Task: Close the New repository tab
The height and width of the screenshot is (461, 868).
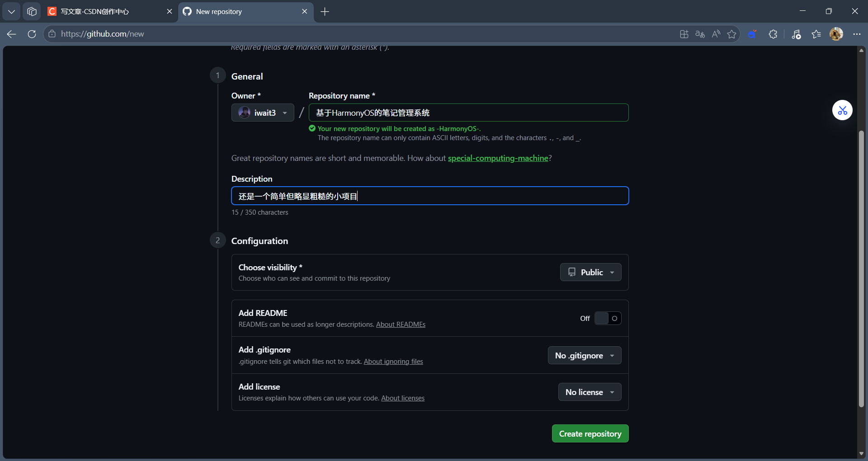Action: (305, 11)
